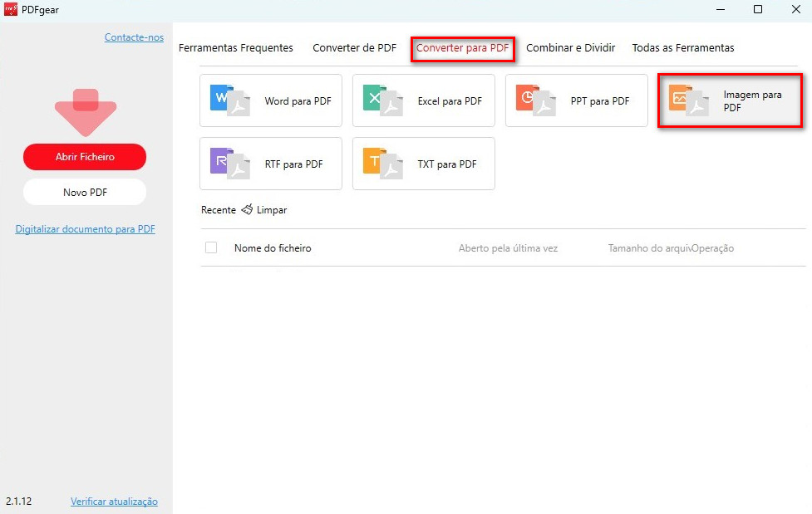Open the PPT para PDF converter
Screen dimensions: 812x514
576,100
